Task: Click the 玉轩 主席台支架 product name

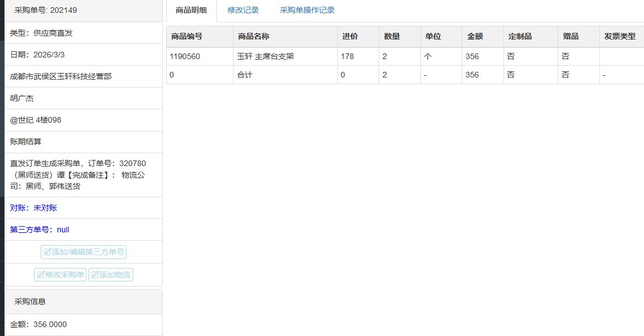Action: click(265, 57)
